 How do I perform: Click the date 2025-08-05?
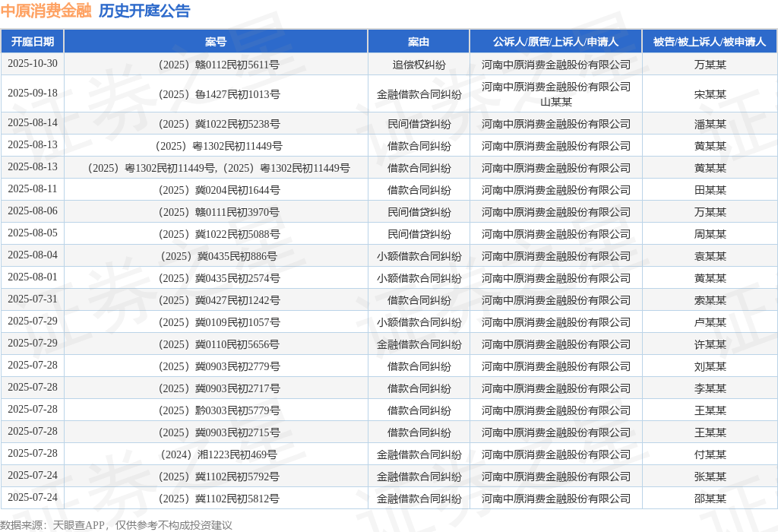[x=32, y=233]
